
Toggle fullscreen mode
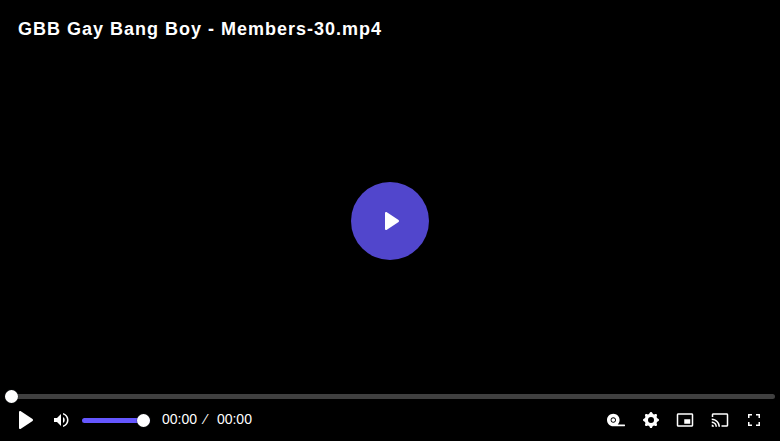[x=754, y=420]
